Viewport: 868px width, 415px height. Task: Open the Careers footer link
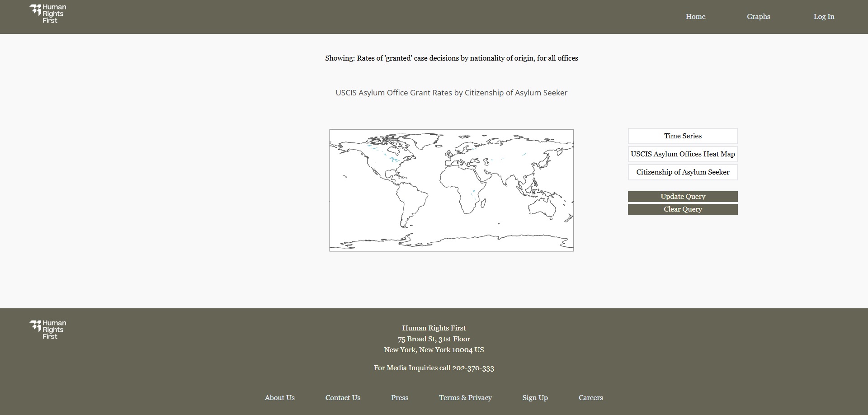point(590,398)
